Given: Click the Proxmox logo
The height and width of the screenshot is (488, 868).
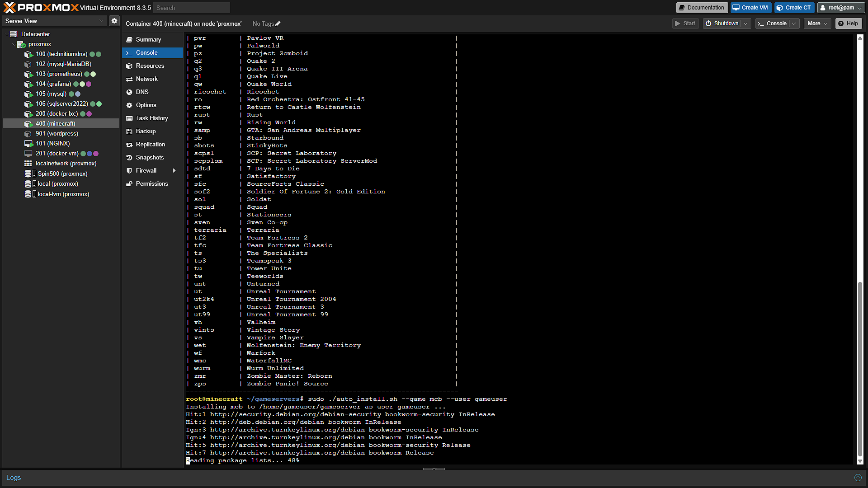Looking at the screenshot, I should coord(41,8).
